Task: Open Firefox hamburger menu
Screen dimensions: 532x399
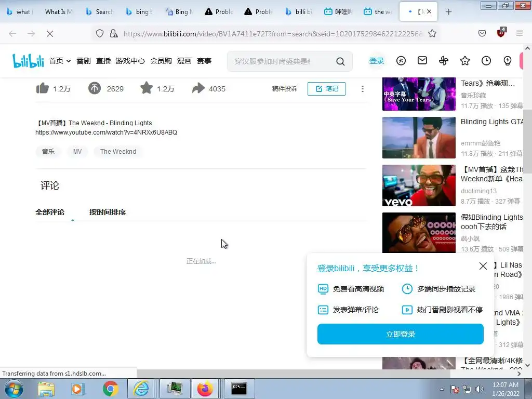Action: point(519,33)
